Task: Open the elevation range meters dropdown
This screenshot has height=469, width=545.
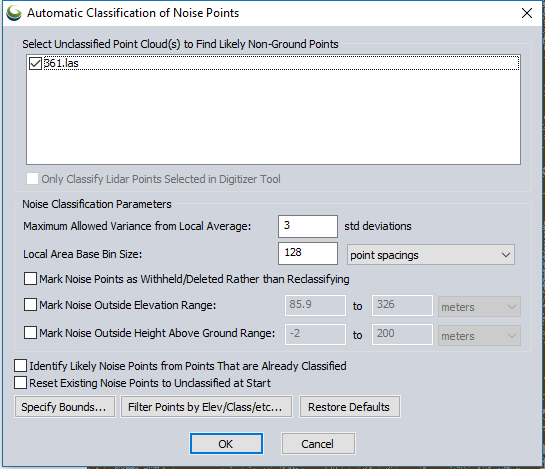Action: [x=479, y=307]
